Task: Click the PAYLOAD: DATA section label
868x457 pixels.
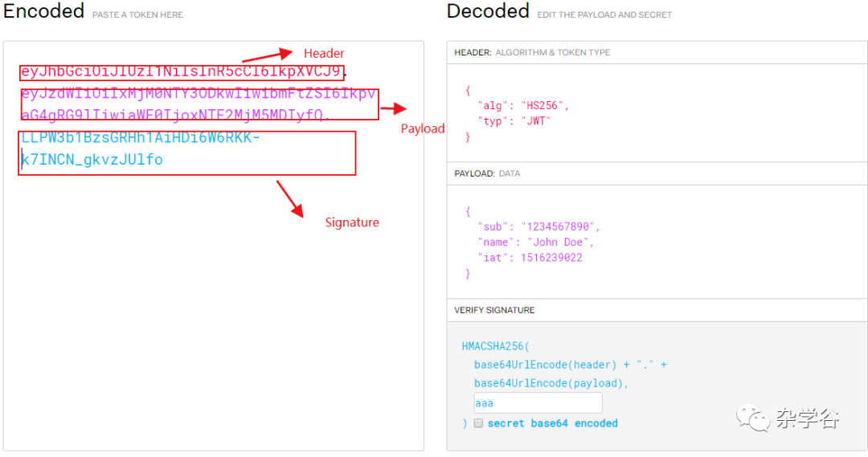Action: pos(486,173)
